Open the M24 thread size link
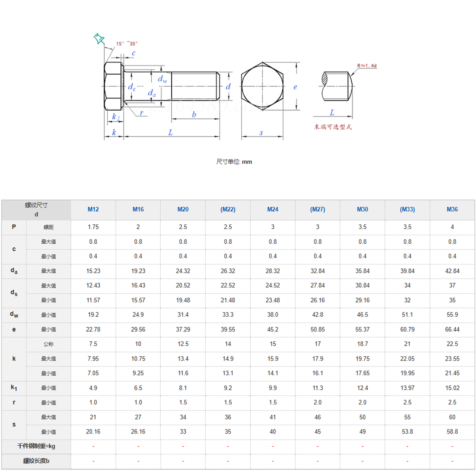The image size is (476, 476). 273,209
